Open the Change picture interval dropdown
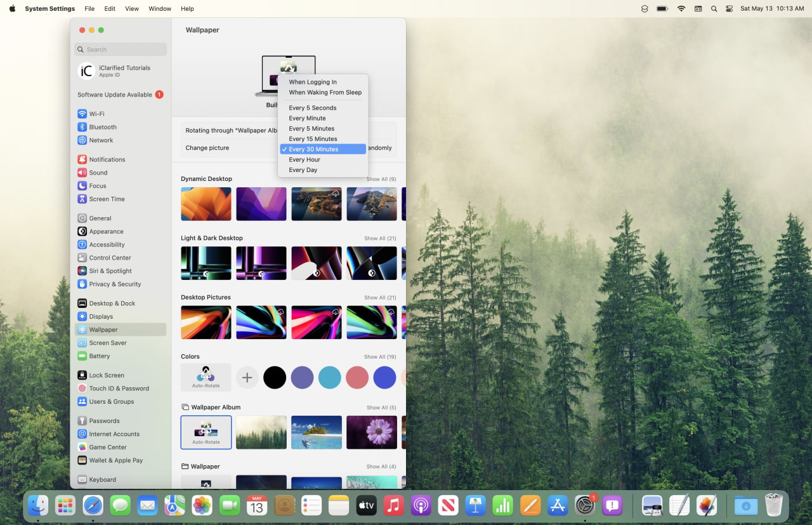812x525 pixels. pyautogui.click(x=322, y=149)
